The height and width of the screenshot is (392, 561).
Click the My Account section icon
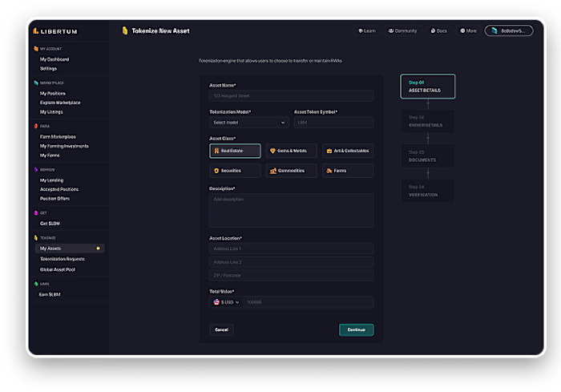[x=36, y=49]
